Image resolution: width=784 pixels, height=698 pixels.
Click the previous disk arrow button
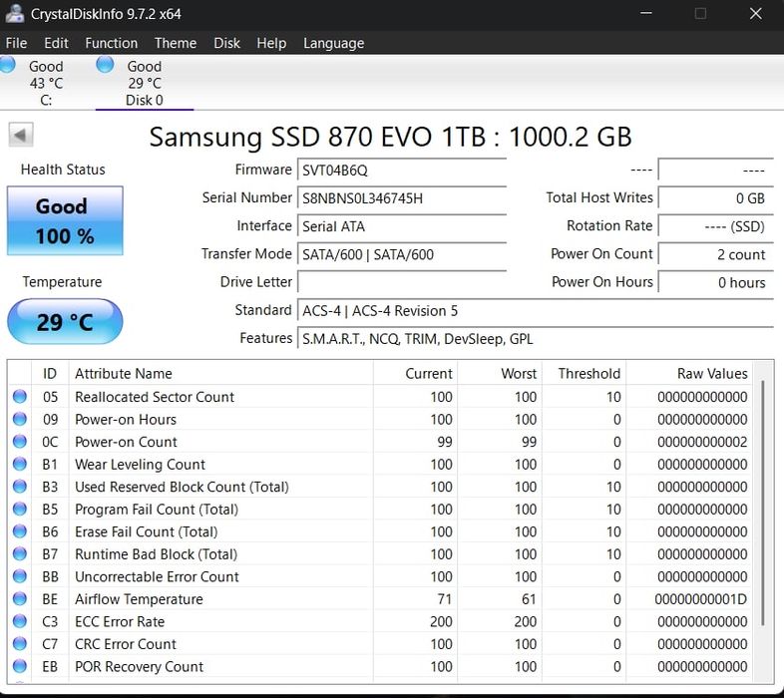[21, 135]
